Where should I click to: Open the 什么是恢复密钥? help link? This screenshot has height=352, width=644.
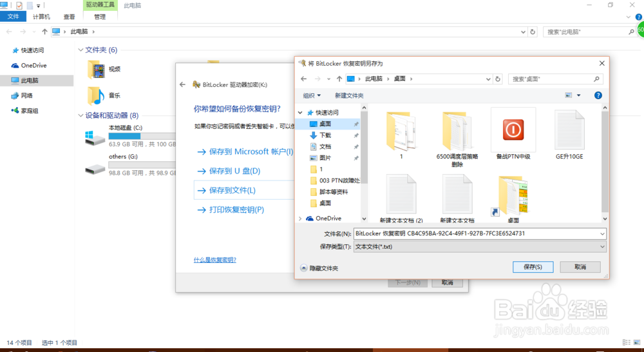[215, 260]
